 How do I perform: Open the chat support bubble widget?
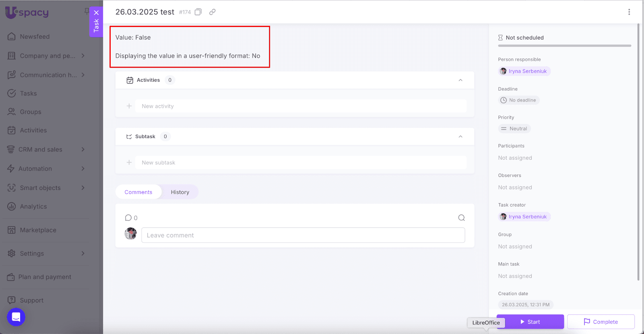16,317
